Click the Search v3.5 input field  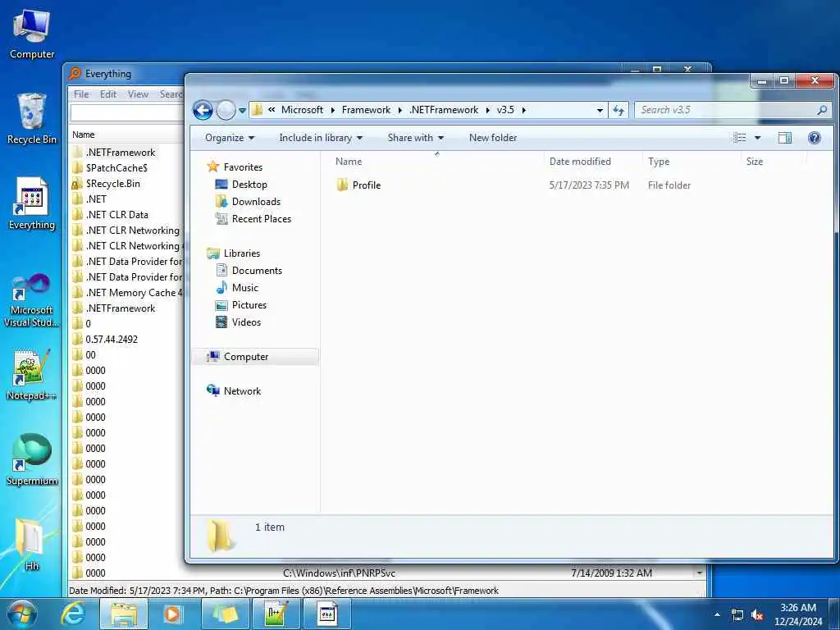[x=726, y=110]
